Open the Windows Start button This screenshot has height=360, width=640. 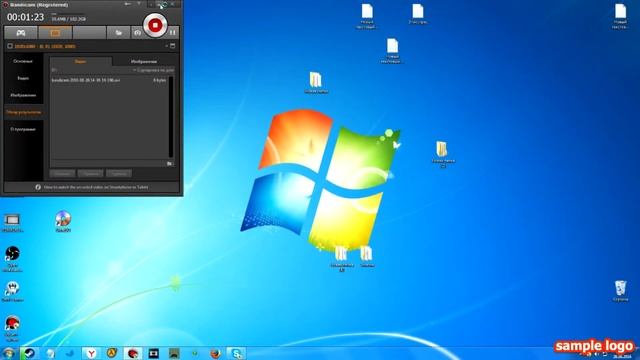(9, 353)
